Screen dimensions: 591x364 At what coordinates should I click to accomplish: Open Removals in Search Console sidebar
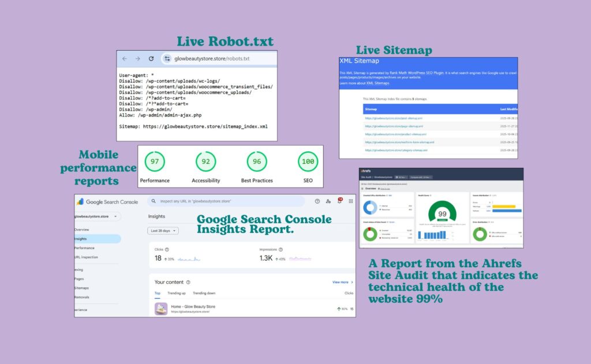(82, 297)
